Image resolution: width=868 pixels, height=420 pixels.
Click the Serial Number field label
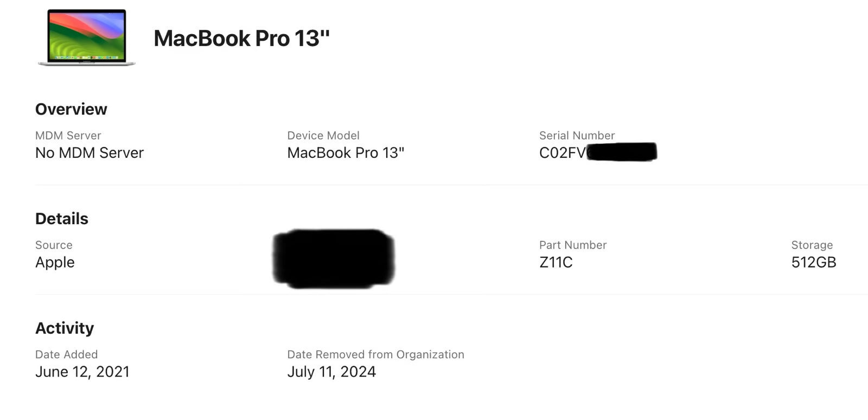click(x=576, y=136)
